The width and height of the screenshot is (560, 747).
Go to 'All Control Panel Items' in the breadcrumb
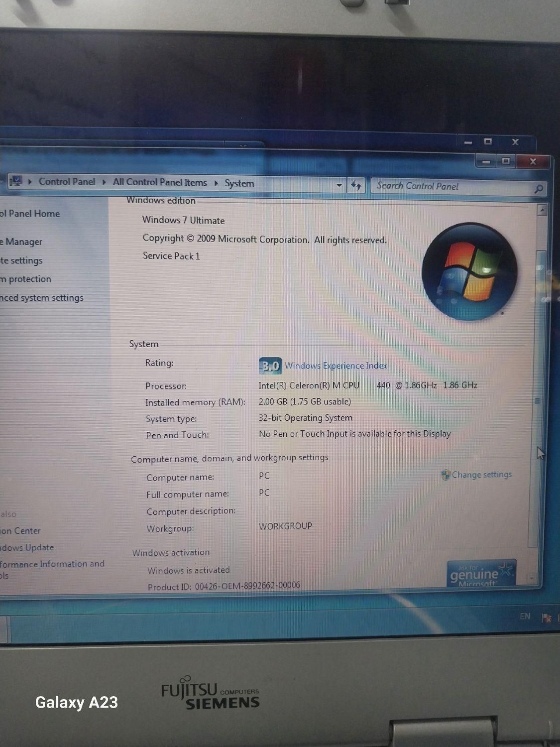[x=160, y=182]
